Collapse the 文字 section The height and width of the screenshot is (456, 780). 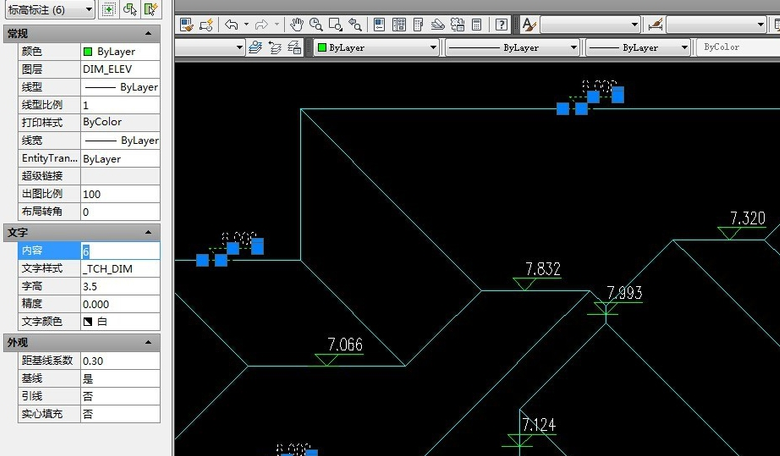pyautogui.click(x=148, y=232)
